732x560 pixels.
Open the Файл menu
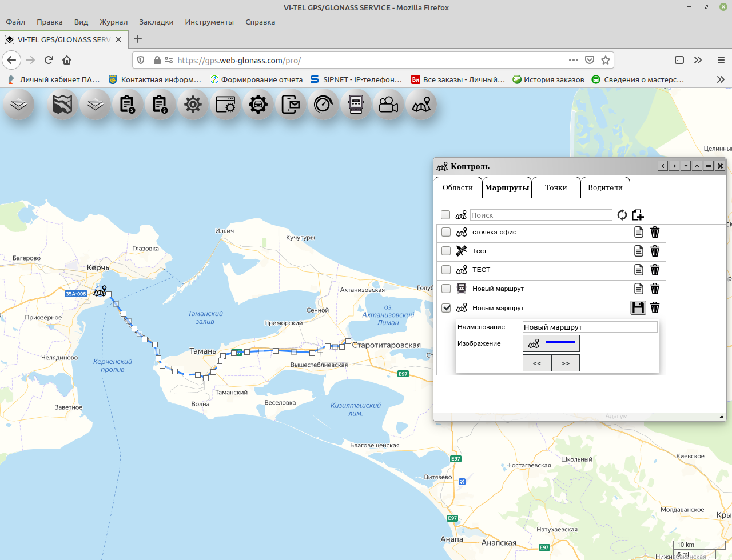(x=15, y=22)
